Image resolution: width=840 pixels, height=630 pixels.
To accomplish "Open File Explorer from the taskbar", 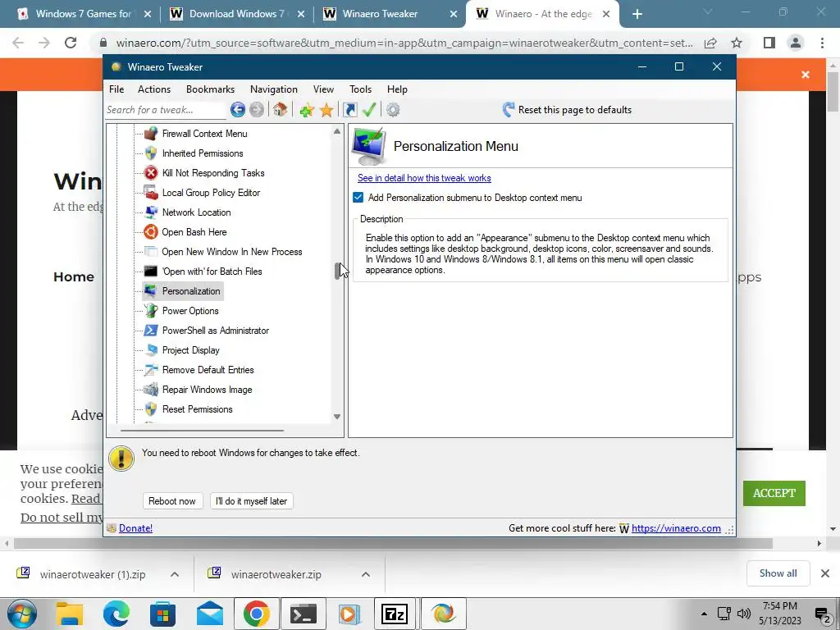I will point(70,614).
